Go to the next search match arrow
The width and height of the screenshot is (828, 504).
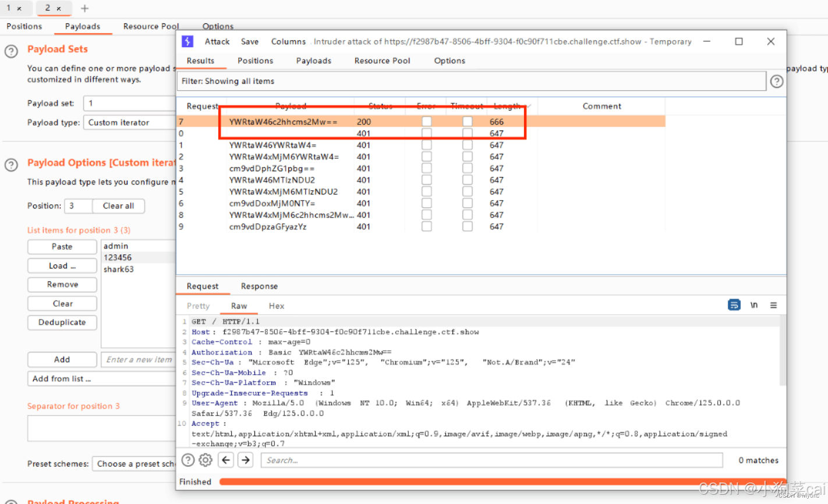246,460
